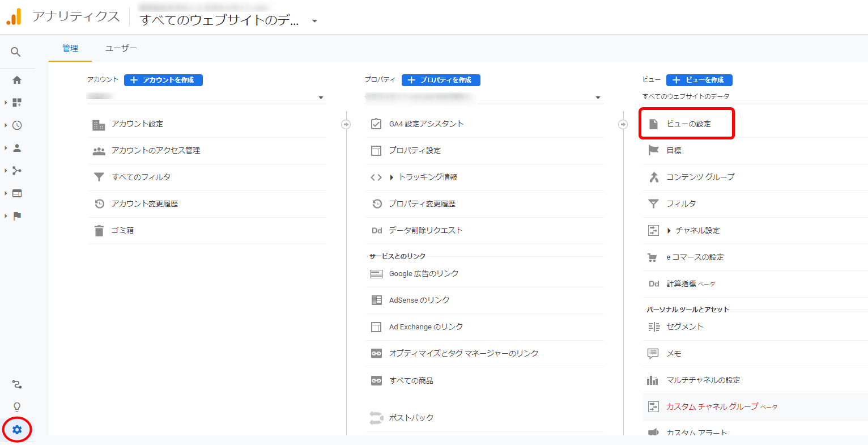The width and height of the screenshot is (868, 445).
Task: Open Customization dashboard icon in sidebar
Action: (x=17, y=103)
